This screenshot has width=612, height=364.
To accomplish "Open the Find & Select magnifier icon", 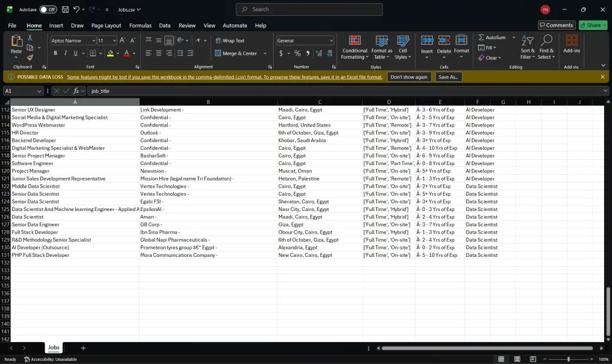I will (x=547, y=40).
